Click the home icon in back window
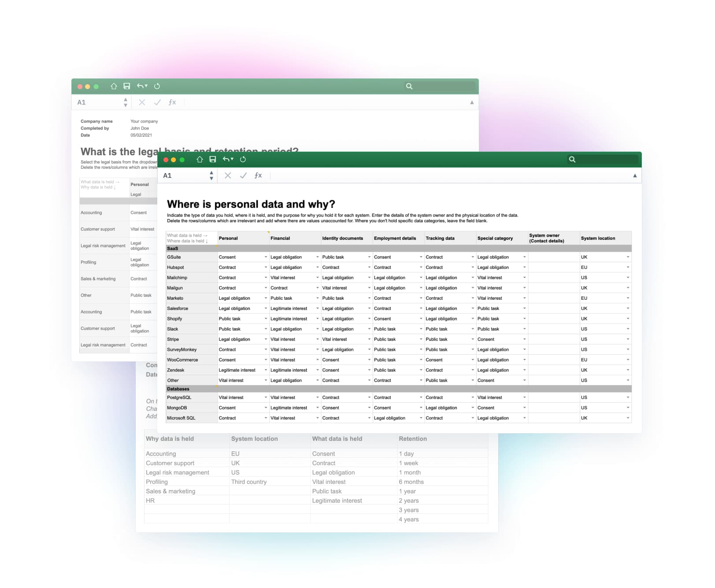Viewport: 715px width, 588px height. [x=114, y=86]
